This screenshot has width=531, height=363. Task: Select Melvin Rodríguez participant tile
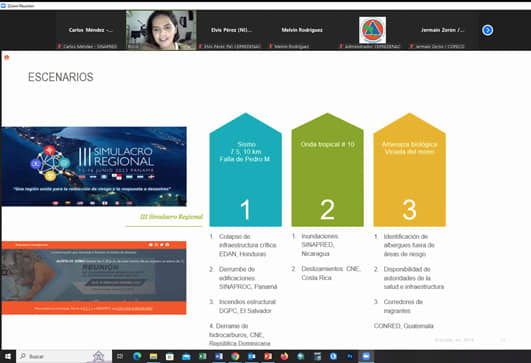[302, 30]
